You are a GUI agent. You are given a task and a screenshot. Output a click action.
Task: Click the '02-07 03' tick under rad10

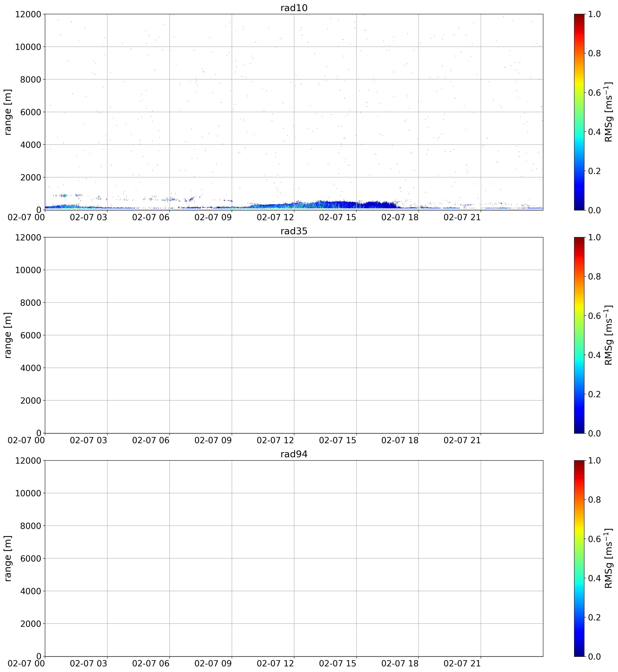click(x=89, y=217)
